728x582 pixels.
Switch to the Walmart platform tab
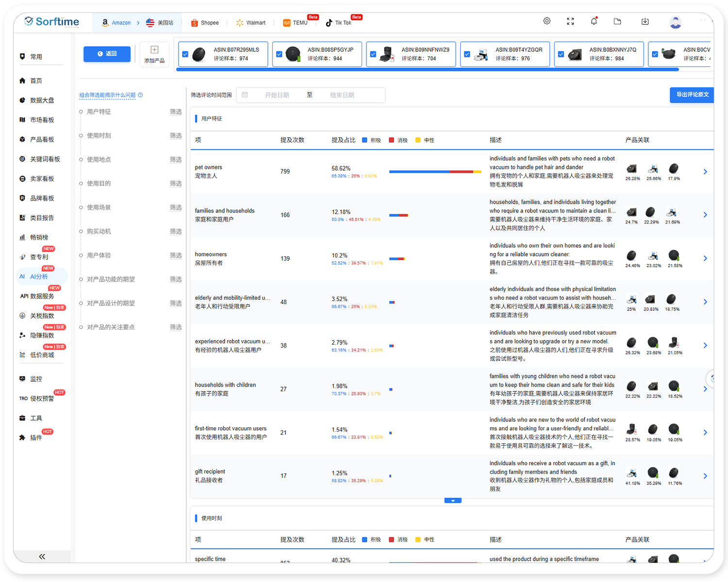coord(250,23)
